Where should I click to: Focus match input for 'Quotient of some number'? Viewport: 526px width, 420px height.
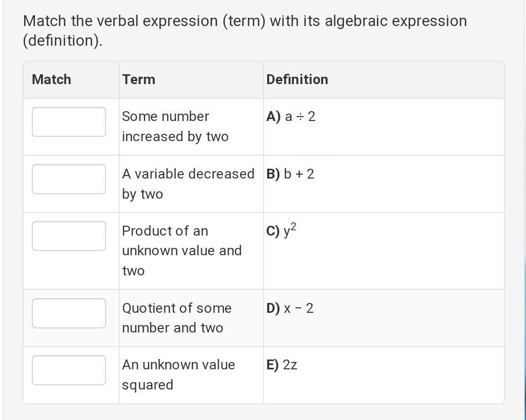tap(69, 313)
